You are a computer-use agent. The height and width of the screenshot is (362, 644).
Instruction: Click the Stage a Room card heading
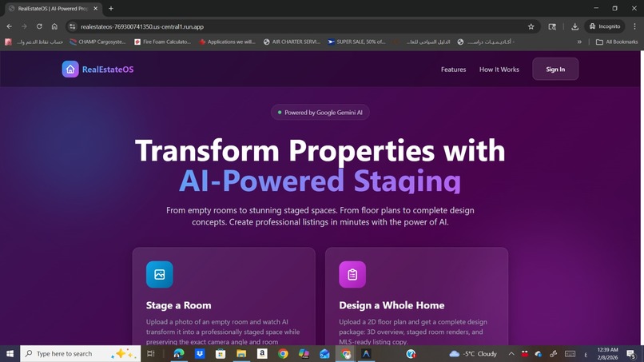coord(179,305)
